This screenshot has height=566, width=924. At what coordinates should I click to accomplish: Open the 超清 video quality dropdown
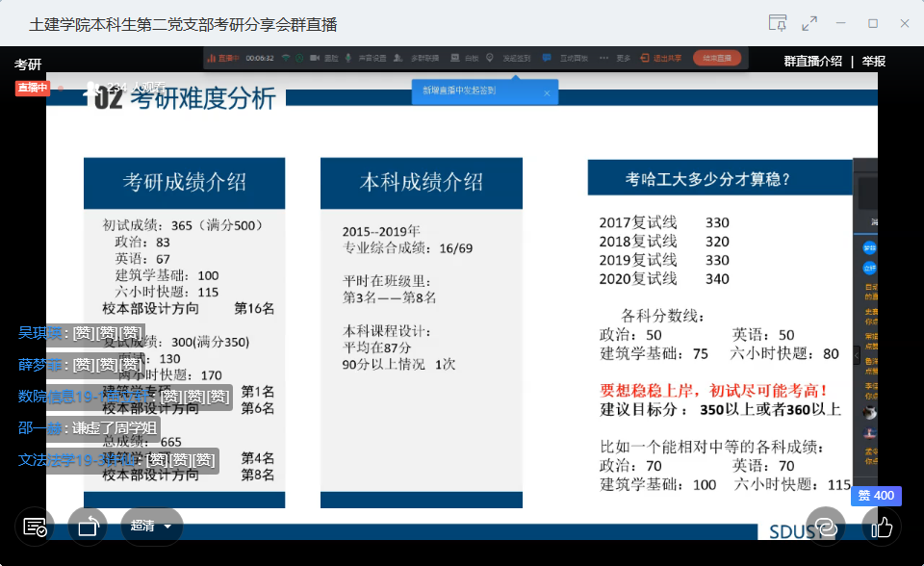(x=151, y=527)
